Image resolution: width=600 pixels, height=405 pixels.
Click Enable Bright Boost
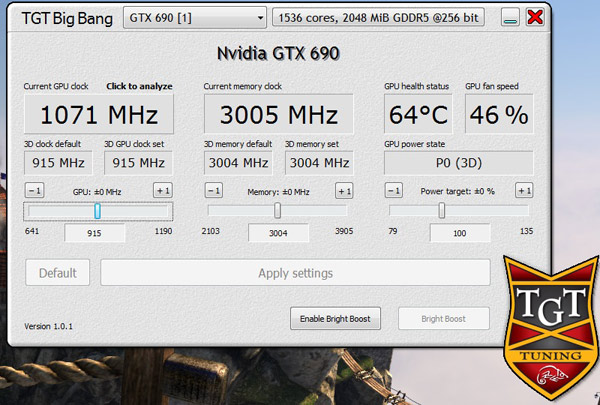click(336, 319)
